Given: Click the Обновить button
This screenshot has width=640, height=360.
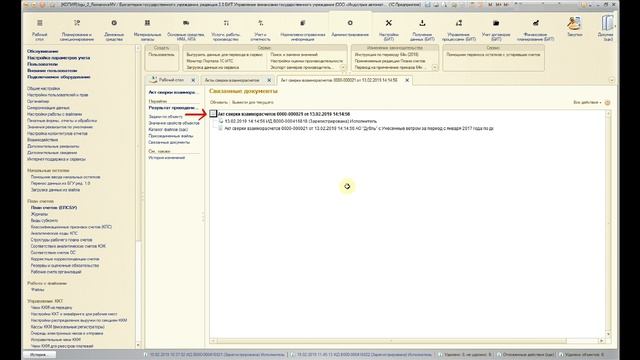Looking at the screenshot, I should 219,102.
